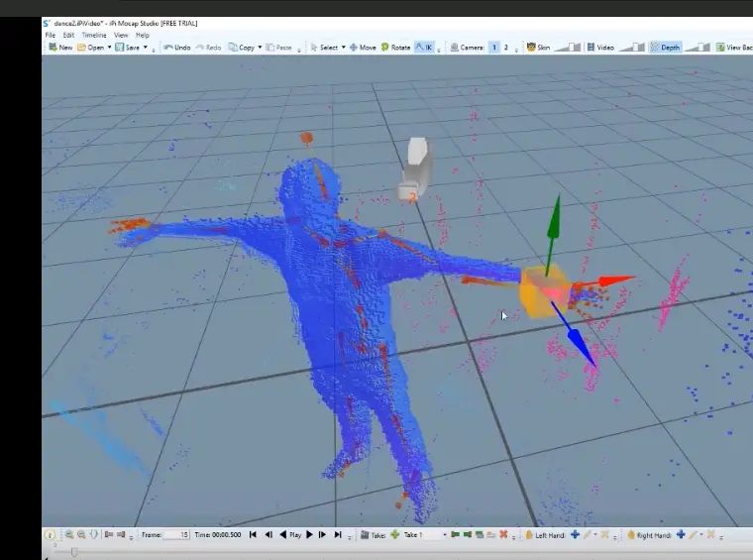Click the second green take marker icon

click(x=468, y=534)
